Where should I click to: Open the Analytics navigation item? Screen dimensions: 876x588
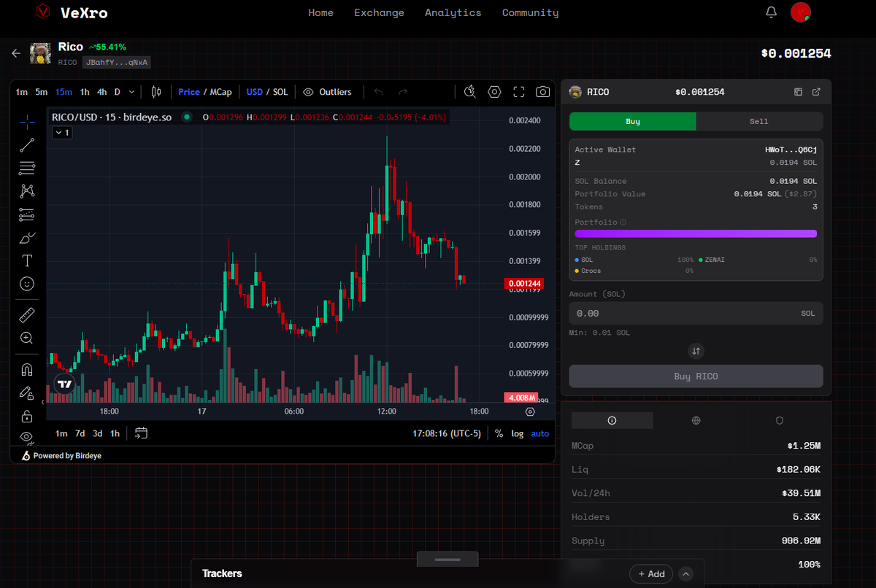point(453,12)
